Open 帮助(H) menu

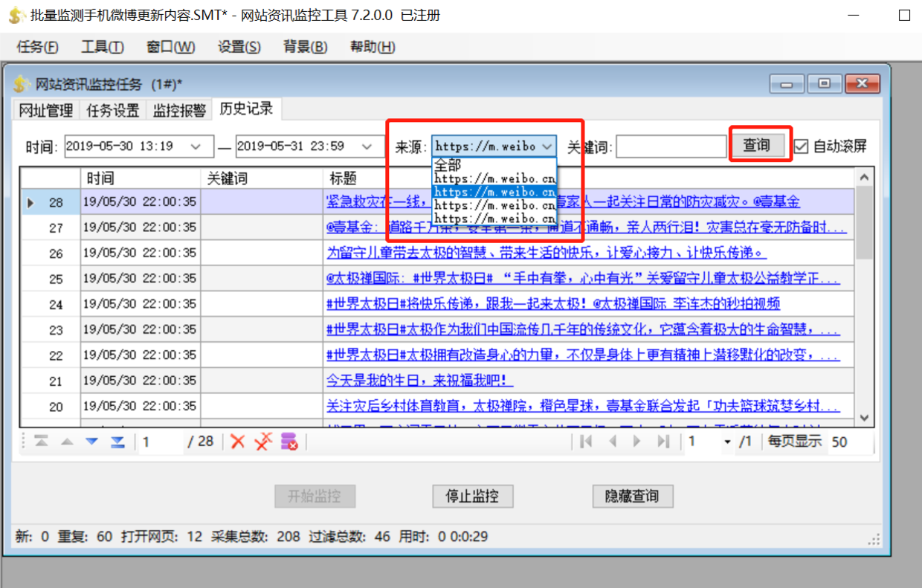[373, 47]
